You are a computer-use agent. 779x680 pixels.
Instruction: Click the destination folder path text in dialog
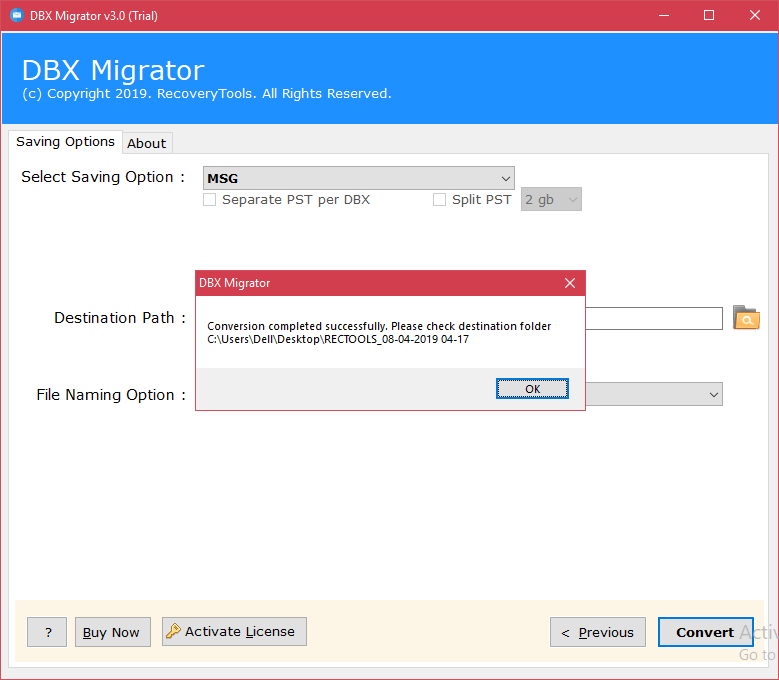pyautogui.click(x=338, y=339)
